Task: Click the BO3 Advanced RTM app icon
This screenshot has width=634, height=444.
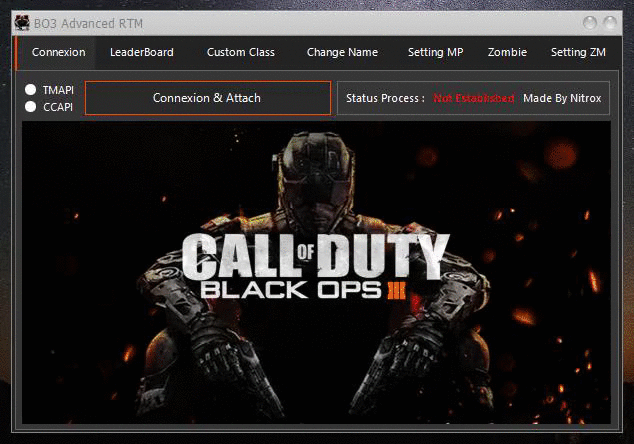Action: (22, 23)
